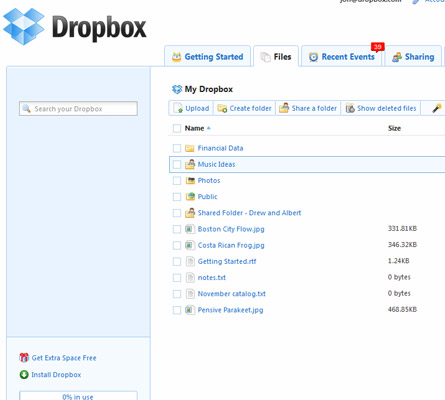Click the Share a folder toolbar icon
The width and height of the screenshot is (445, 400).
point(284,108)
